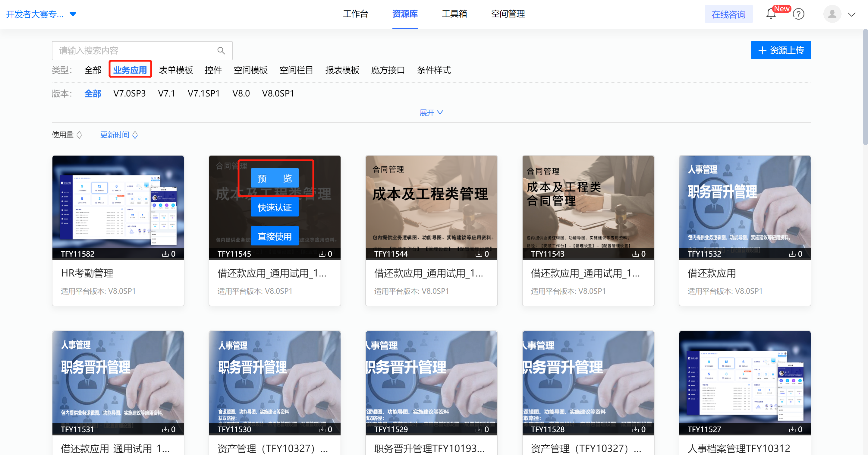
Task: Open the 开发者大赛专... workspace dropdown arrow
Action: coord(73,14)
